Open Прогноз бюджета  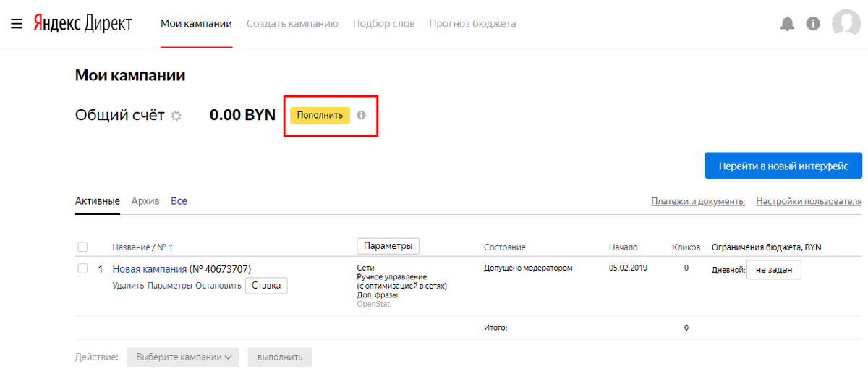pos(472,24)
